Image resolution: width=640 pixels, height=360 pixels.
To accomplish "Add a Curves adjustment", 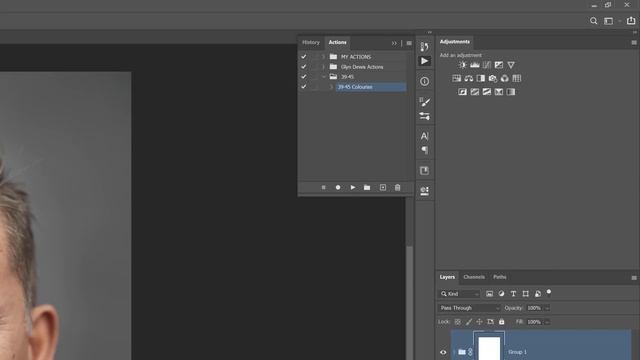I will coord(487,65).
